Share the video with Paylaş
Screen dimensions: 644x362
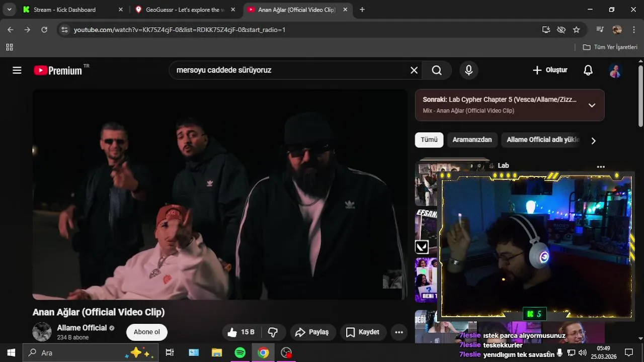pos(312,332)
